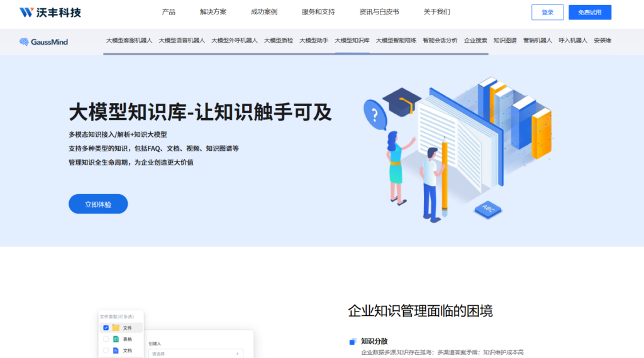Click the 沃丰科技 logo

point(50,13)
